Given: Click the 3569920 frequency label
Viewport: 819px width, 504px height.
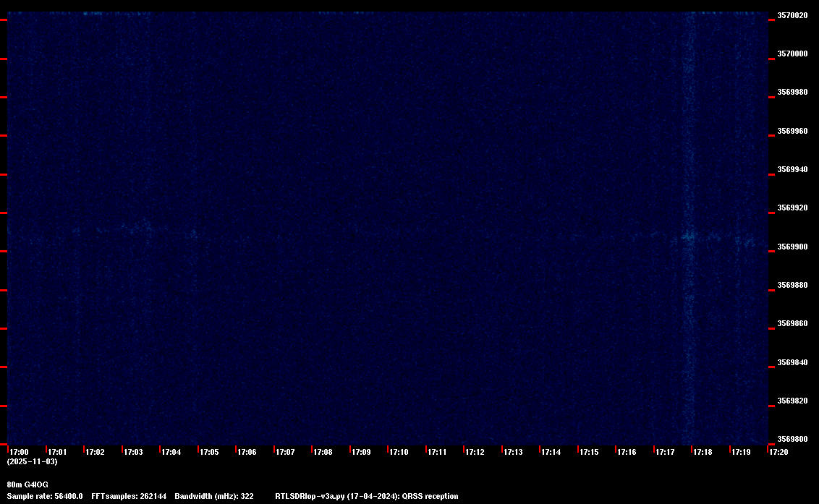Looking at the screenshot, I should 792,208.
